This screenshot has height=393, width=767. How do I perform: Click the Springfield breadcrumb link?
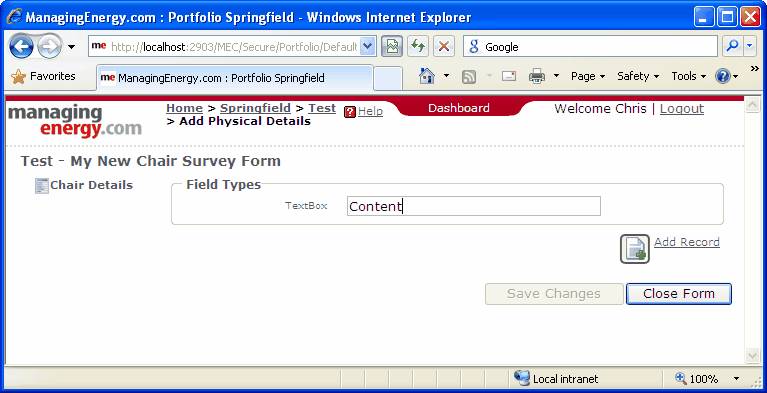(x=255, y=108)
